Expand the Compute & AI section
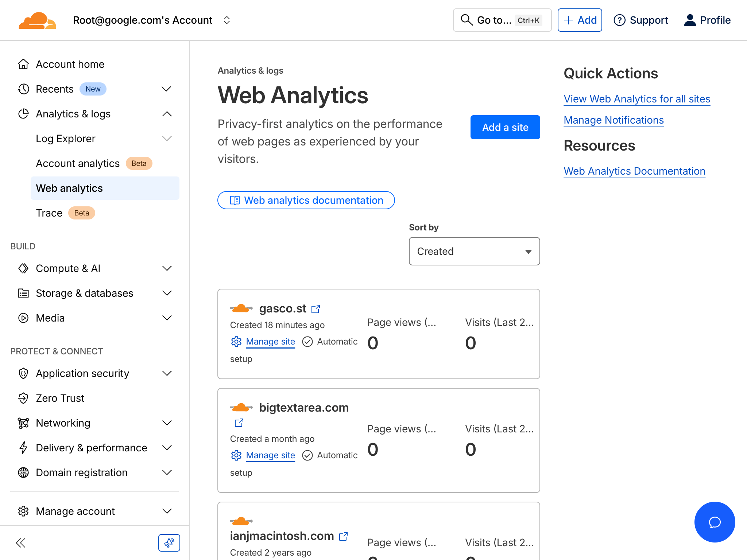 (167, 268)
